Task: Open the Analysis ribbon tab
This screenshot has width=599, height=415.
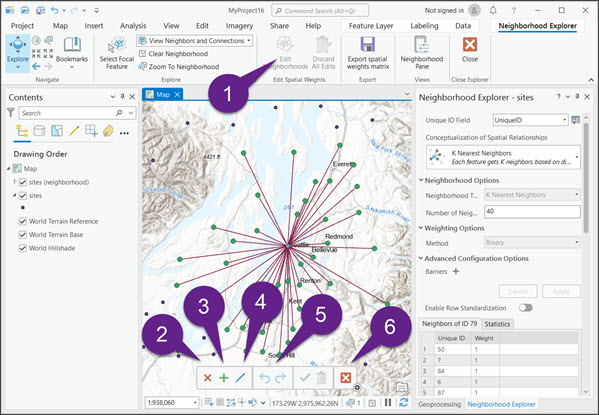Action: coord(133,26)
